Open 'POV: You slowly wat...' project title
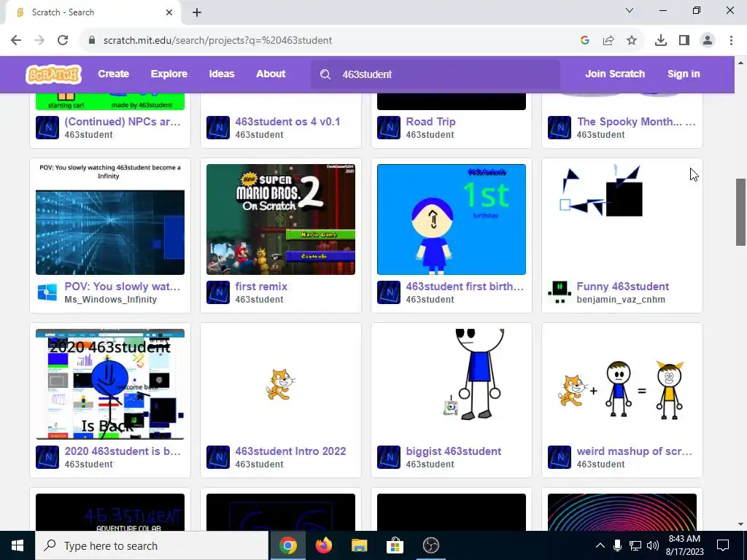The height and width of the screenshot is (560, 747). (123, 286)
